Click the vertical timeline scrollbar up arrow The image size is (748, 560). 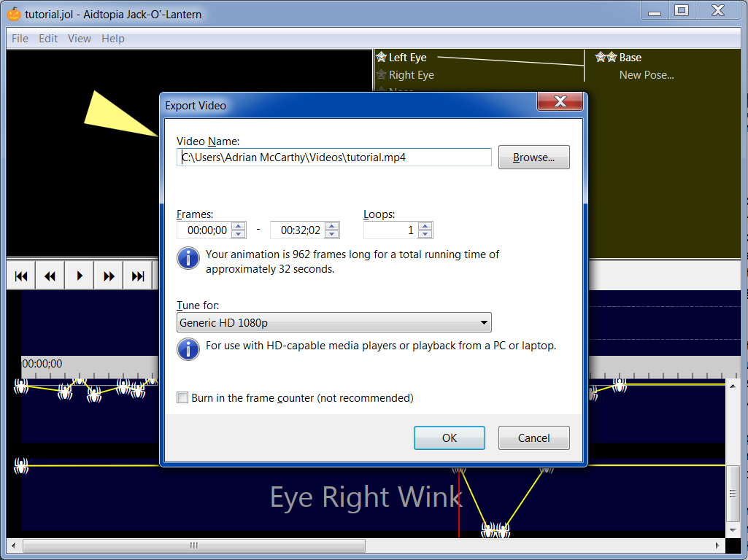pos(733,386)
